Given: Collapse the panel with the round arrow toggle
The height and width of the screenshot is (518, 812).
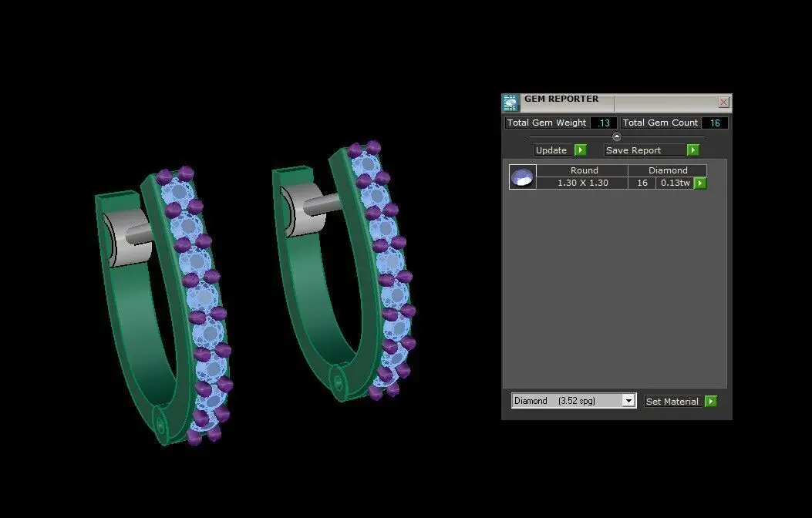Looking at the screenshot, I should (616, 136).
